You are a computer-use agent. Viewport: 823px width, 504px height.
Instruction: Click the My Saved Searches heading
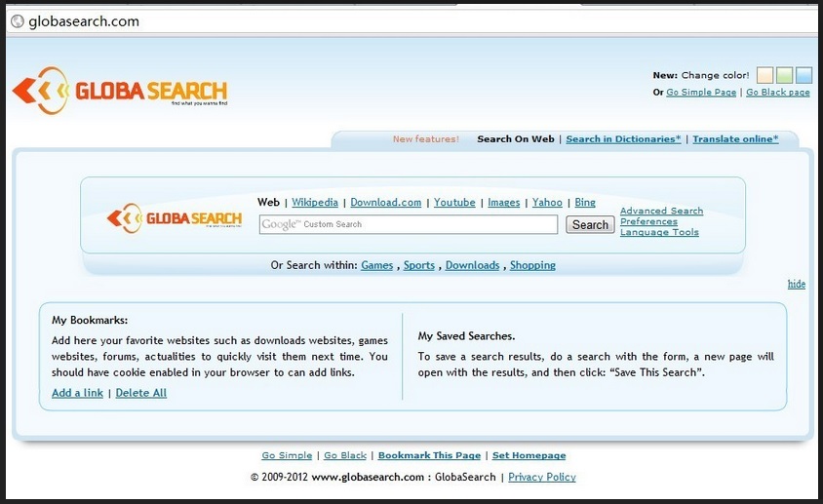(467, 336)
